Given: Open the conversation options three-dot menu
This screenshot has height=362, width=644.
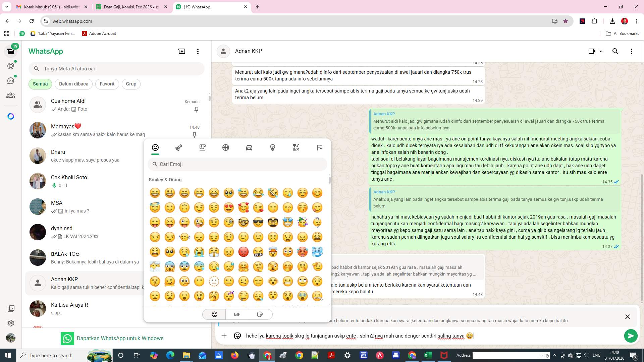Looking at the screenshot, I should tap(631, 51).
